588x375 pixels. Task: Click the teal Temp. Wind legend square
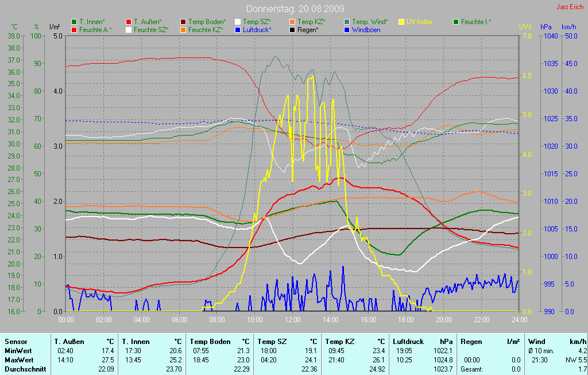pyautogui.click(x=347, y=22)
